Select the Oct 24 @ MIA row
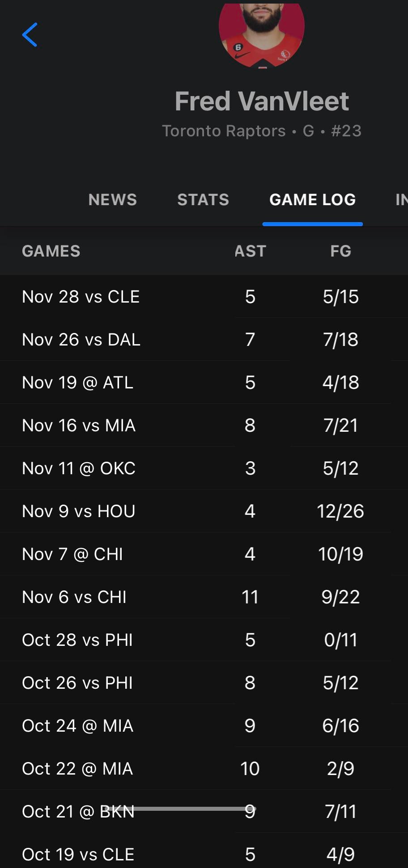This screenshot has width=408, height=868. pyautogui.click(x=78, y=726)
